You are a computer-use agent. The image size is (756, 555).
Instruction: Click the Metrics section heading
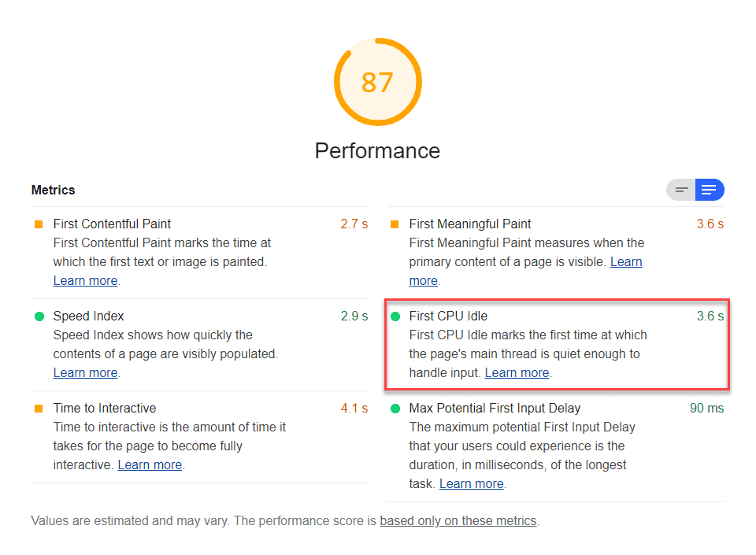tap(53, 190)
